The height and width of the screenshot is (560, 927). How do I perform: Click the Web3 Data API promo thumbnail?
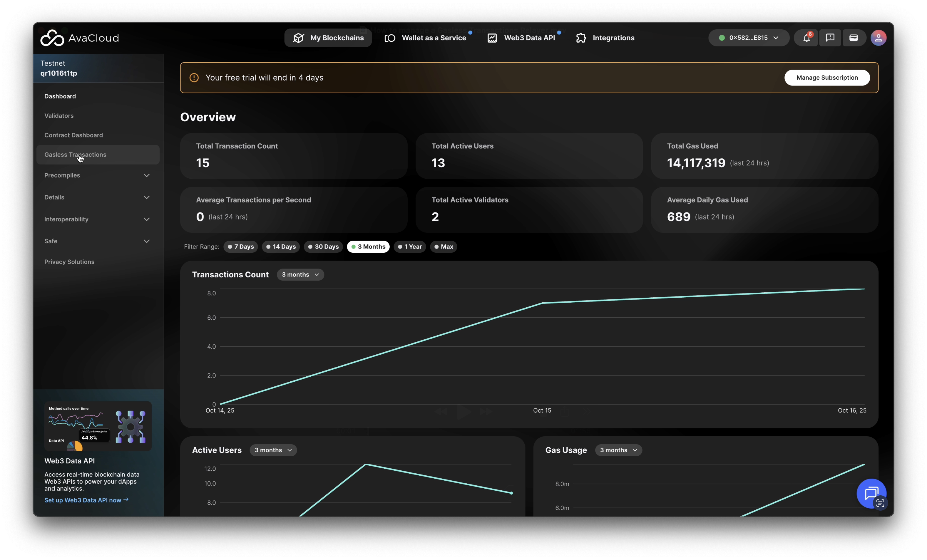point(98,426)
